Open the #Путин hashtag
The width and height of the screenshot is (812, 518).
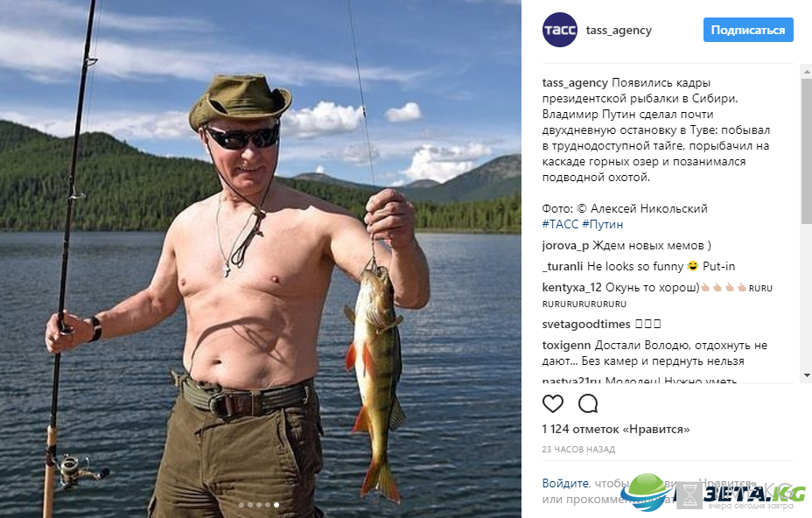(x=602, y=224)
